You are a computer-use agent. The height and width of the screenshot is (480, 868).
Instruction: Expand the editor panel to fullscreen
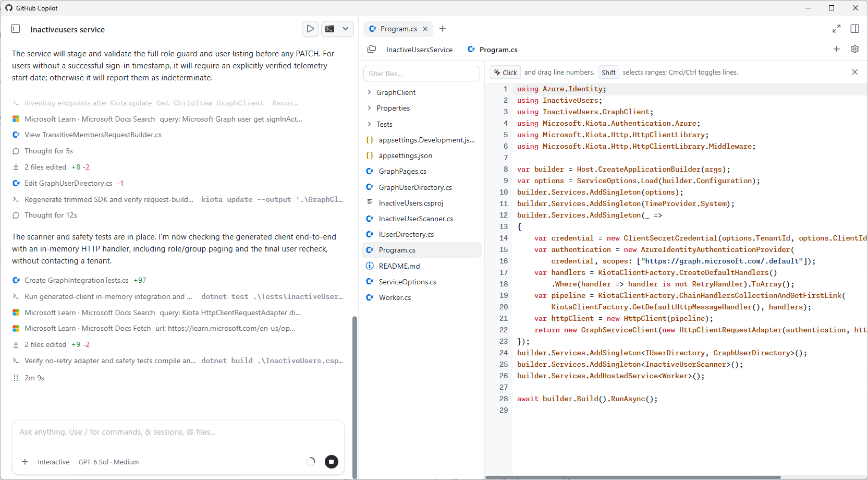836,29
